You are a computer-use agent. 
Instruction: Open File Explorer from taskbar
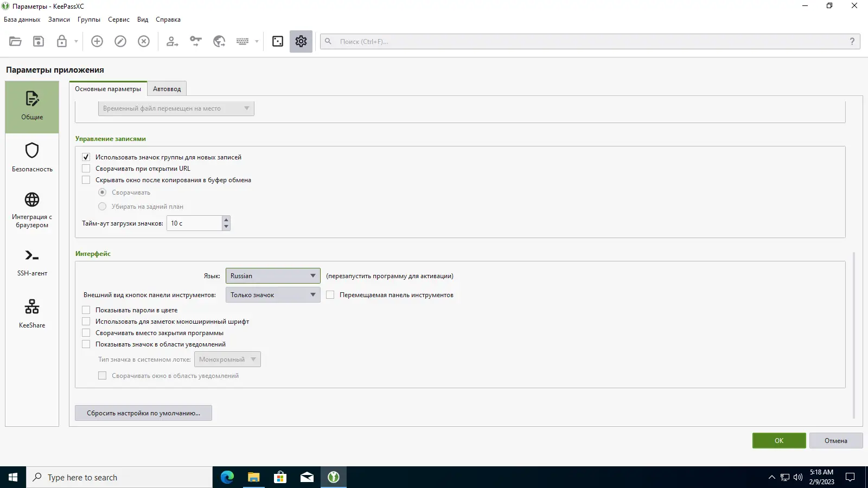coord(254,477)
